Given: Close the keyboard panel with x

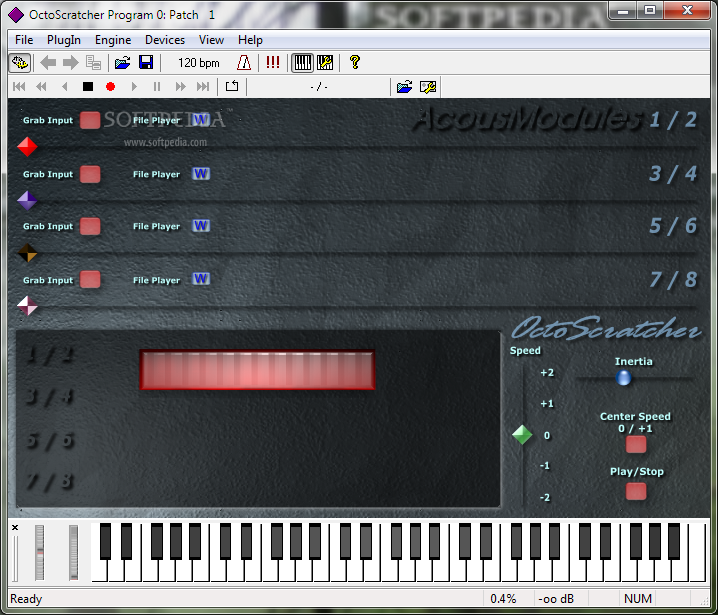Looking at the screenshot, I should click(15, 528).
